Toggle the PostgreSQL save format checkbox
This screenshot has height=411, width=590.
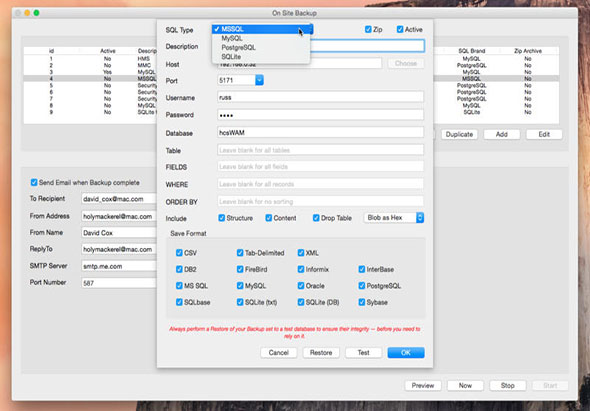pyautogui.click(x=362, y=286)
